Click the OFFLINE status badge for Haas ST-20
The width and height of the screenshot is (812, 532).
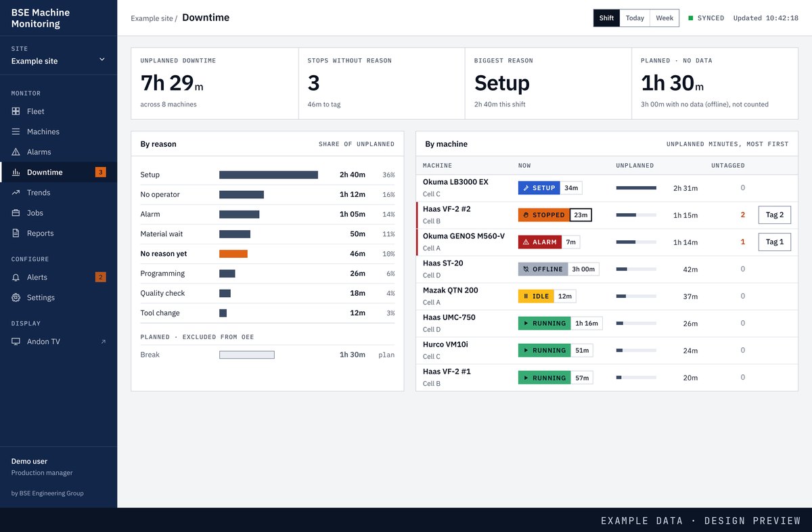click(543, 269)
